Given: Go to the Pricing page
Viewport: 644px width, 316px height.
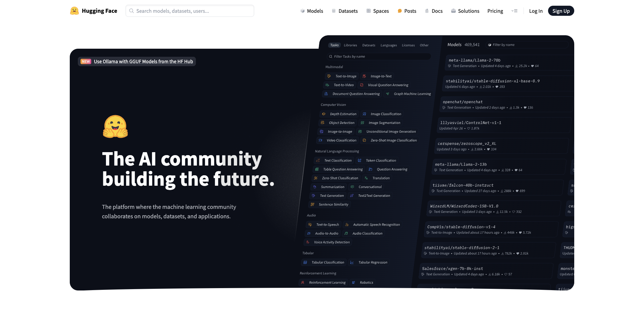Looking at the screenshot, I should tap(495, 11).
